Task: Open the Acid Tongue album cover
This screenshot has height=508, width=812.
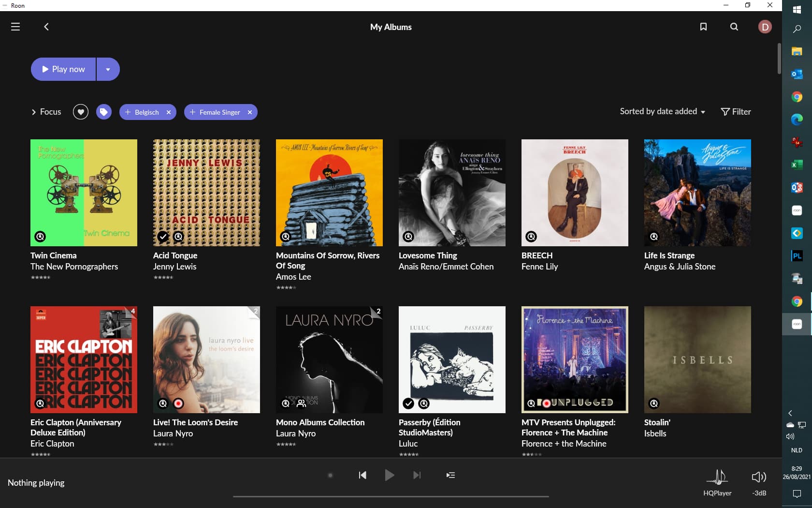Action: tap(206, 193)
